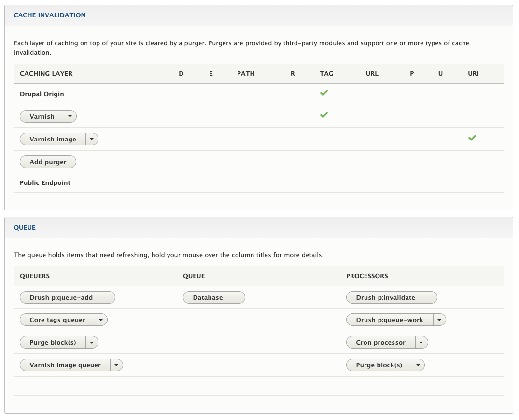
Task: Click the QUEUE column header in table
Action: (194, 276)
